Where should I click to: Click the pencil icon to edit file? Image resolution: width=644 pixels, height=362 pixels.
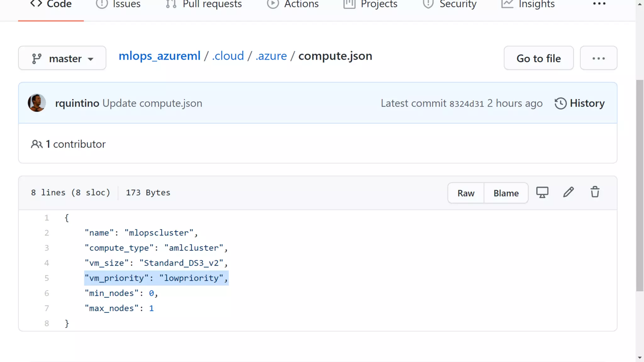coord(568,192)
